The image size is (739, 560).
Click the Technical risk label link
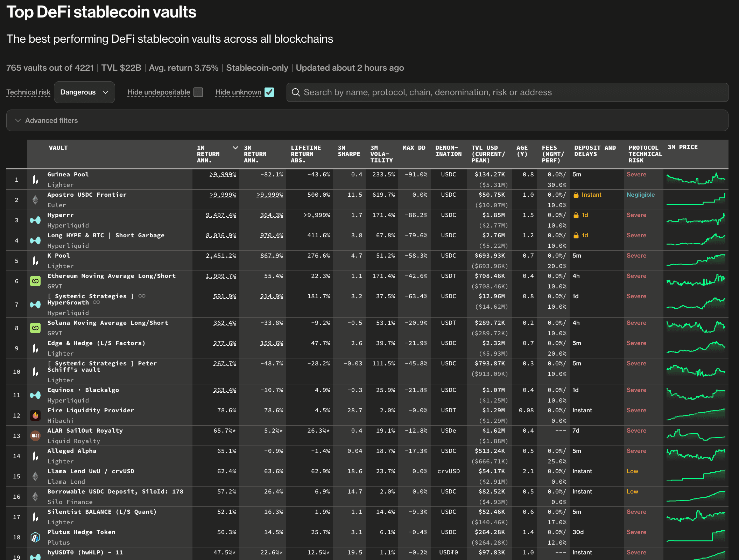[28, 92]
